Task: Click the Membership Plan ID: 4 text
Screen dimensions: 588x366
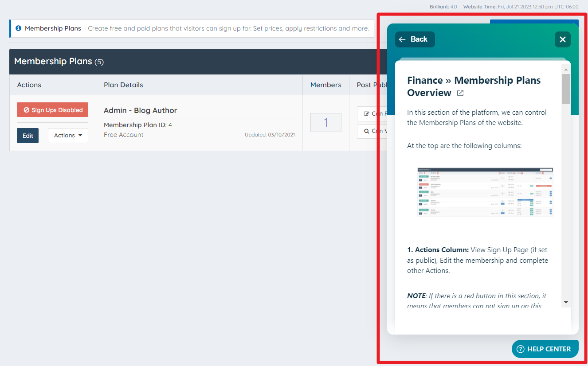Action: (138, 125)
